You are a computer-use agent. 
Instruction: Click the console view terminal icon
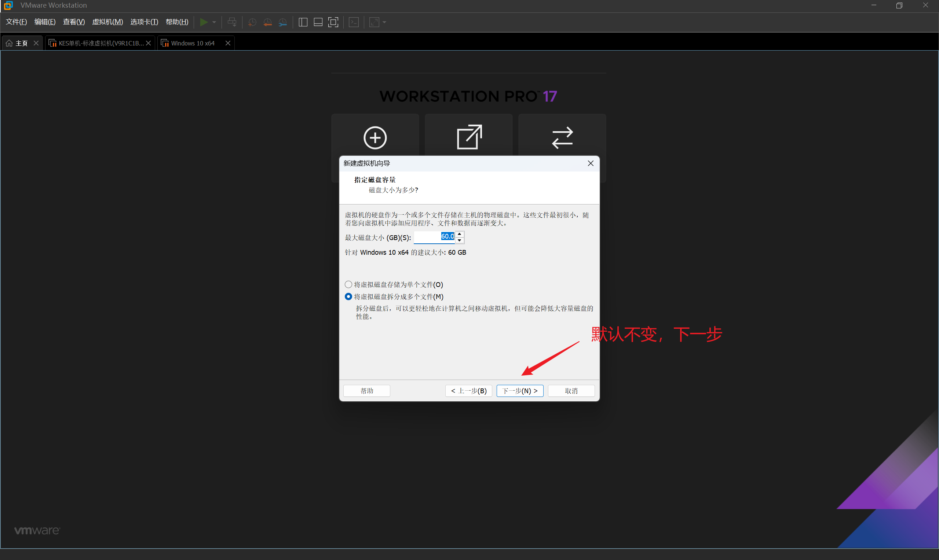pos(354,22)
